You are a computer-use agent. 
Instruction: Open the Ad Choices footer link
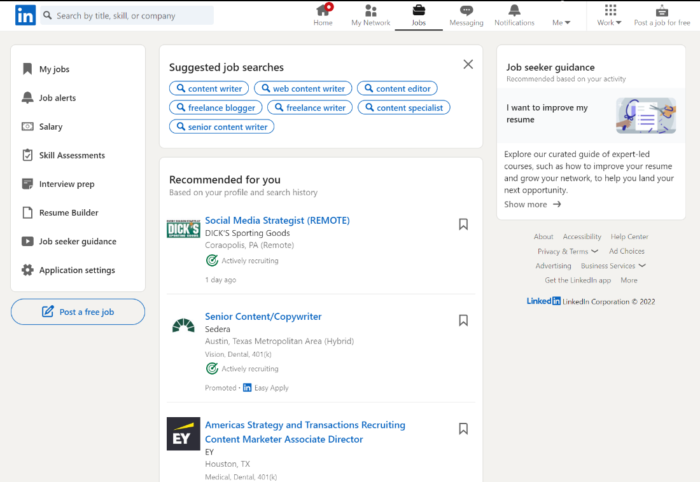tap(626, 251)
